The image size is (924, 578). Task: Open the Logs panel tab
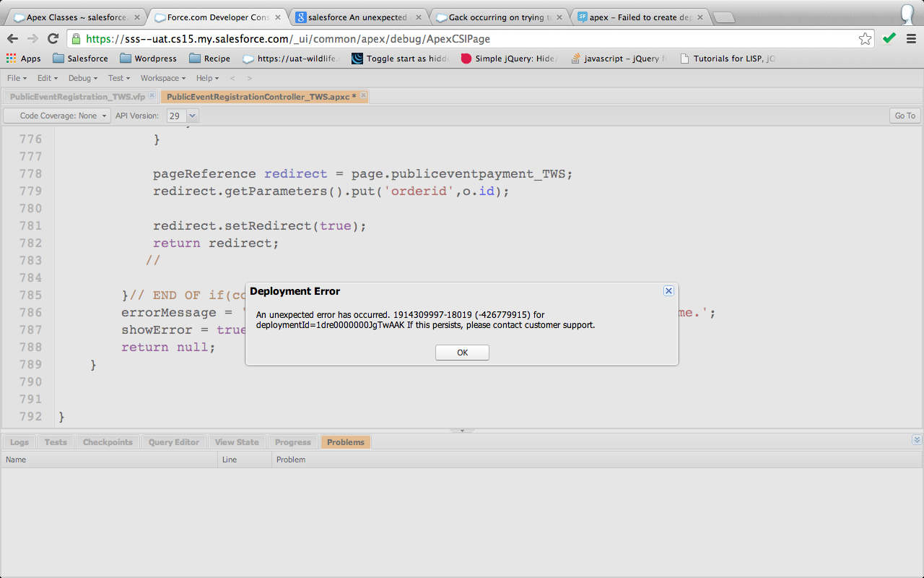(x=19, y=442)
